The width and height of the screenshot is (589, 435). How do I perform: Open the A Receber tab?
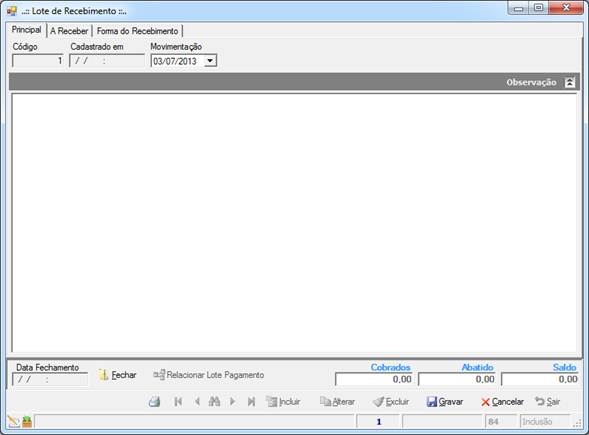pos(69,31)
